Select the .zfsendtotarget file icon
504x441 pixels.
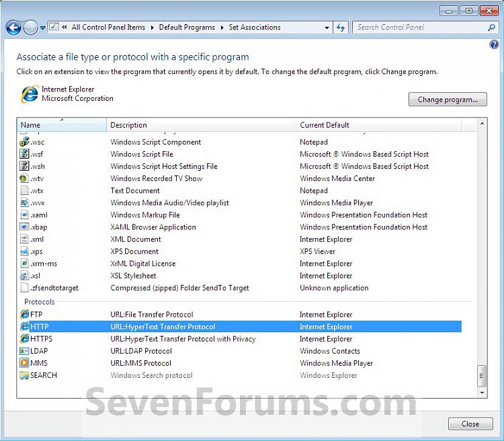(x=24, y=288)
